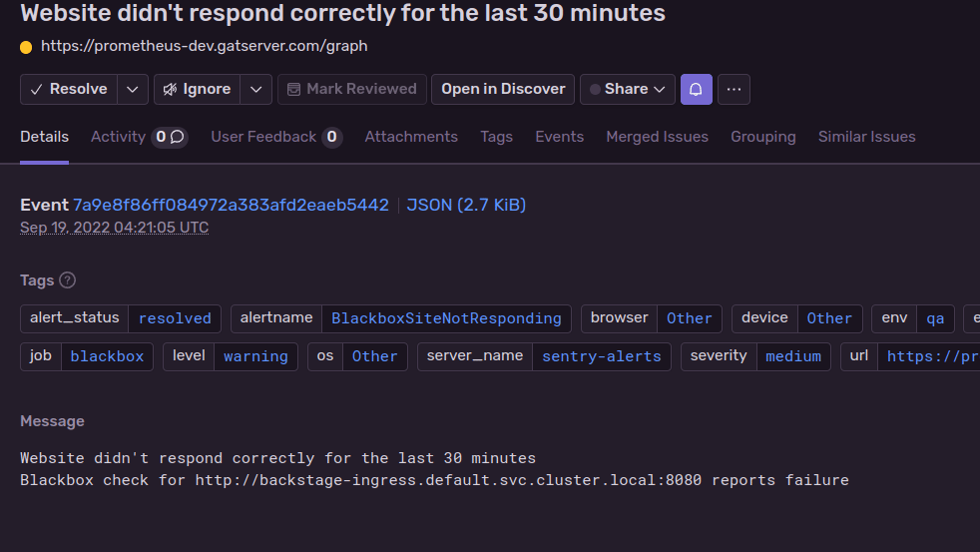The image size is (980, 552).
Task: Mute the issue with Ignore button
Action: (197, 89)
